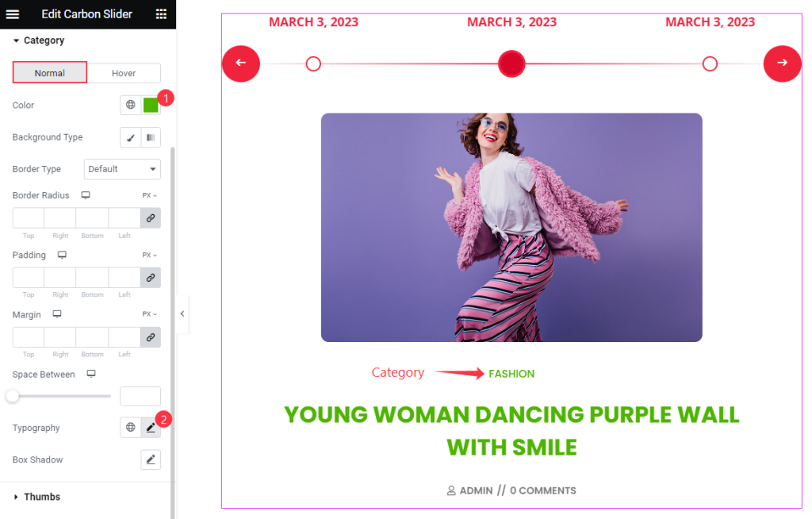Screen dimensions: 812x519
Task: Click the global color globe icon beside Color
Action: pyautogui.click(x=131, y=105)
